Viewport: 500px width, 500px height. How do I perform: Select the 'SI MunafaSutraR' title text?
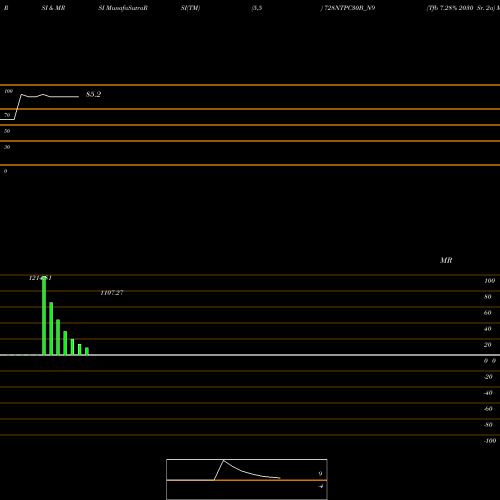(123, 8)
